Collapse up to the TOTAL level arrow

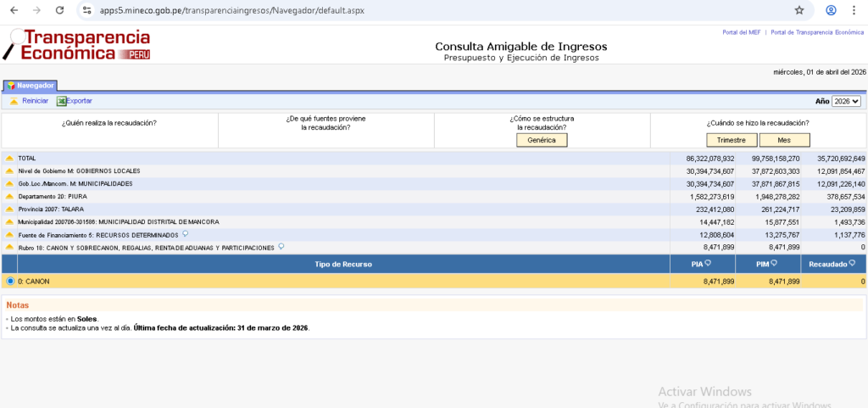coord(9,159)
